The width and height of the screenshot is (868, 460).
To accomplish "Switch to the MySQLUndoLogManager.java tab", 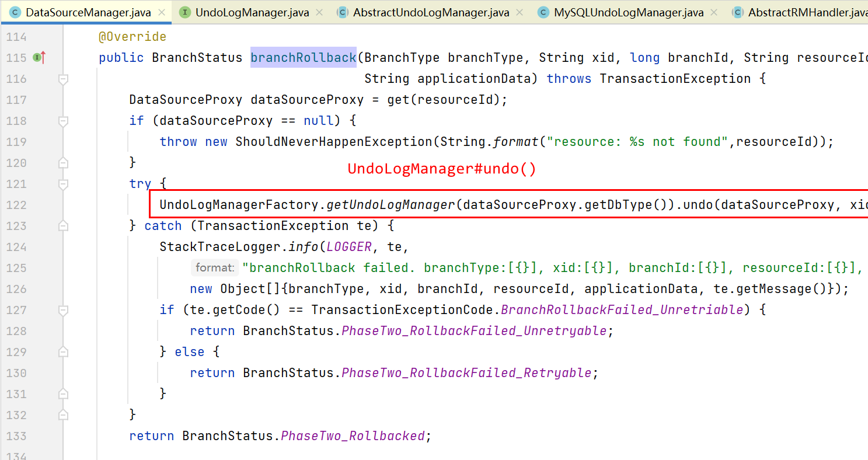I will (629, 12).
